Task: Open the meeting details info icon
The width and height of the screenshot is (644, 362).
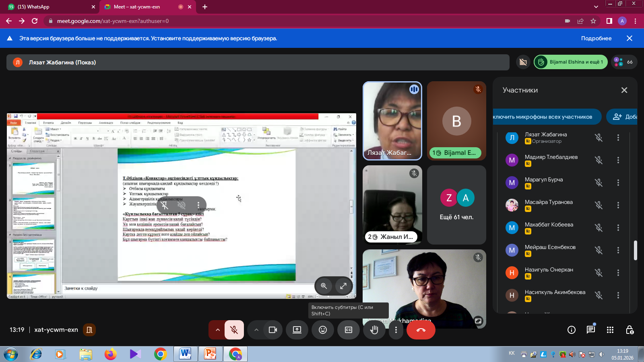Action: pos(571,330)
